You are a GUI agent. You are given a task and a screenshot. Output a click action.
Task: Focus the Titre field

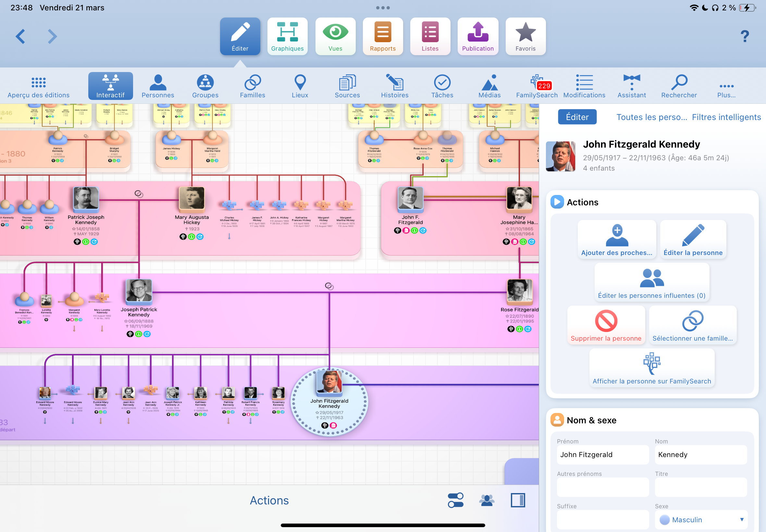point(701,487)
